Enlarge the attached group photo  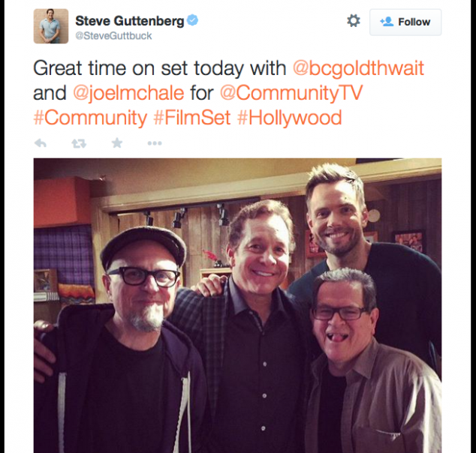[x=237, y=305]
